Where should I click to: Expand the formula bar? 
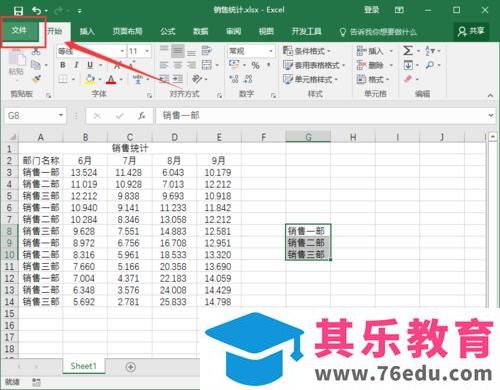(x=491, y=115)
